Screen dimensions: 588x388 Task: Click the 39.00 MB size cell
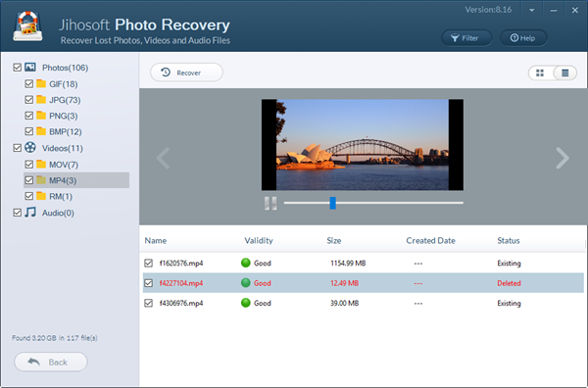point(344,303)
